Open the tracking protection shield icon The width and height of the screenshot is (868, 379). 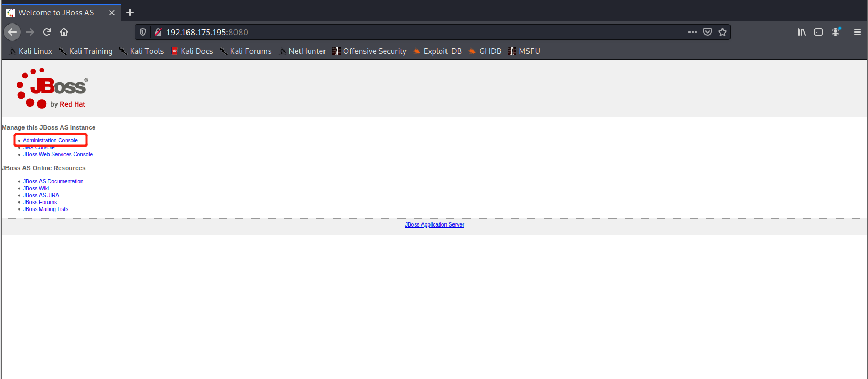[x=143, y=32]
